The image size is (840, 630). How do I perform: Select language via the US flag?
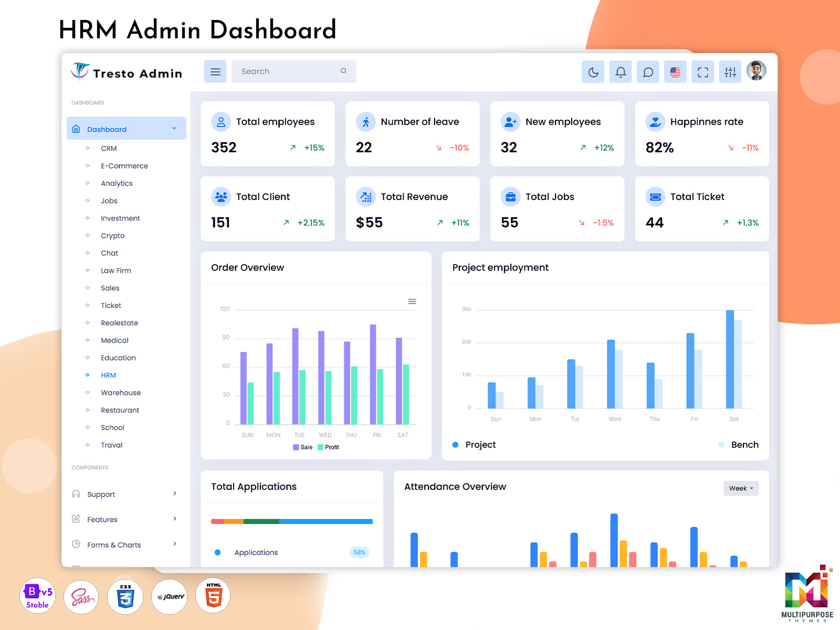pos(675,72)
